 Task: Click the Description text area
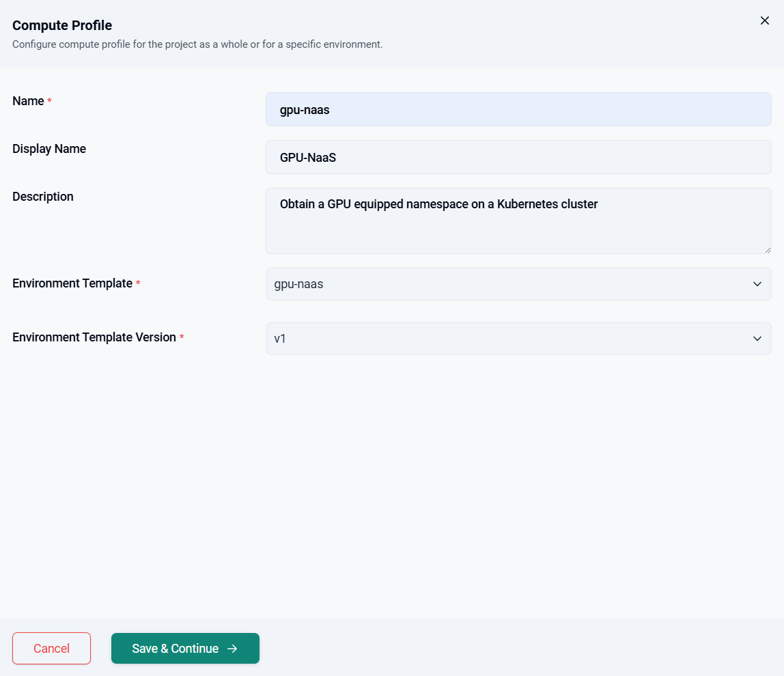coord(518,221)
